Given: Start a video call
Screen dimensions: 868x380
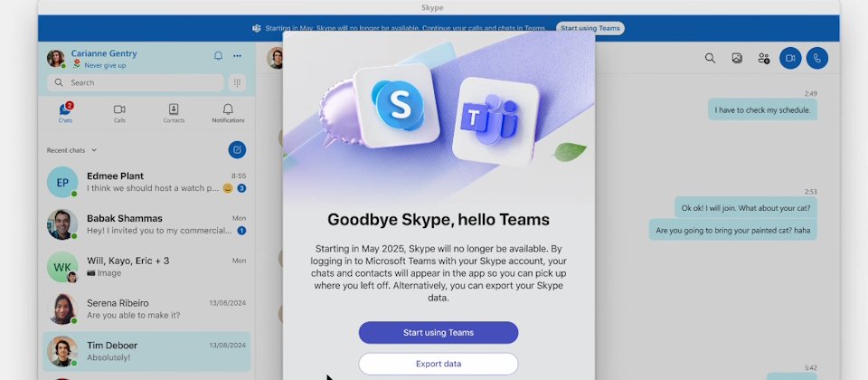Looking at the screenshot, I should (790, 58).
